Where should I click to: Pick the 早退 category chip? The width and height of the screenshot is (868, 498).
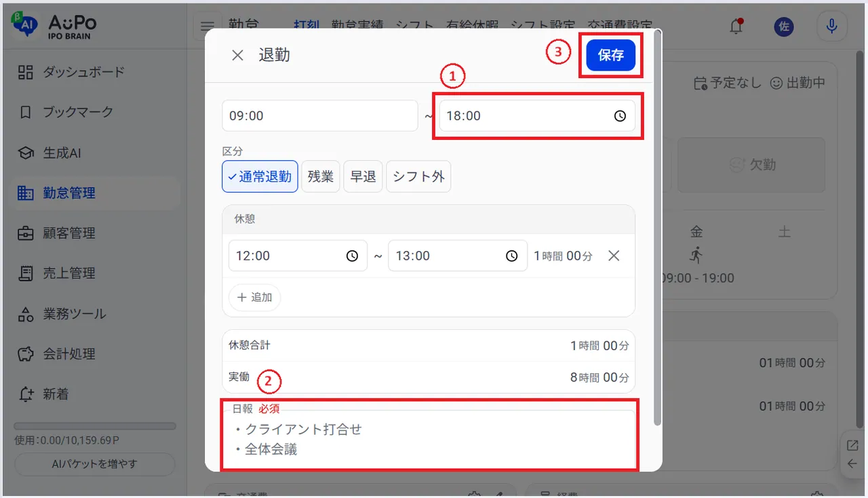pos(363,176)
